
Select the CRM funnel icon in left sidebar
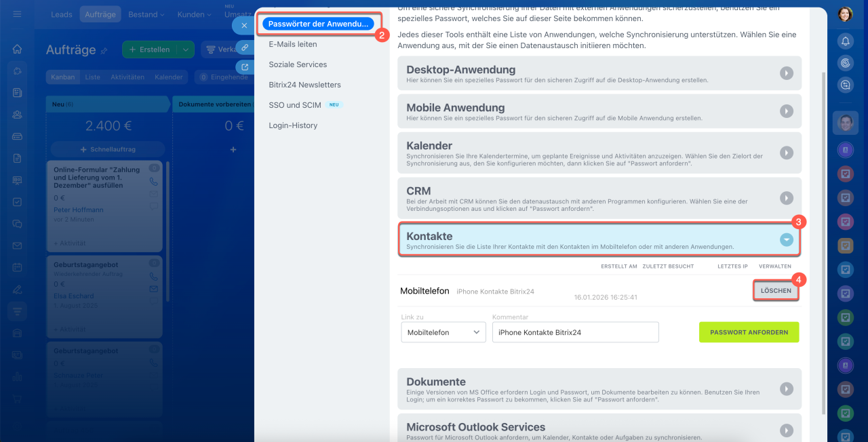point(17,311)
